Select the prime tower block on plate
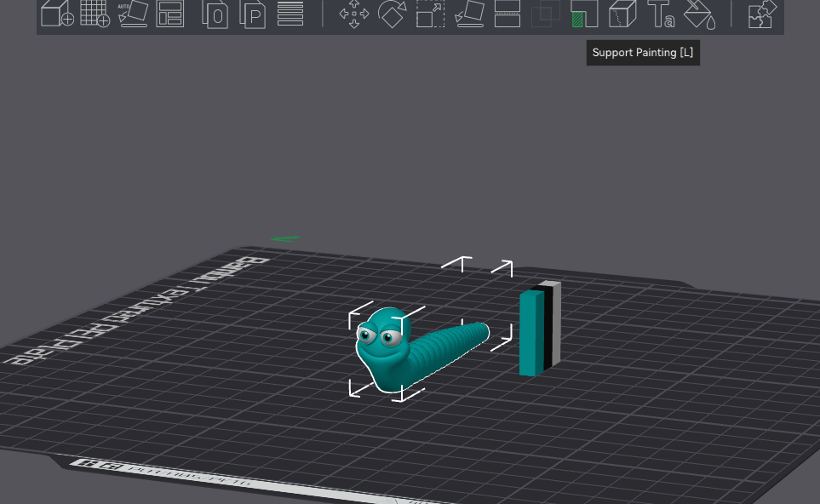The width and height of the screenshot is (820, 504). click(x=540, y=329)
